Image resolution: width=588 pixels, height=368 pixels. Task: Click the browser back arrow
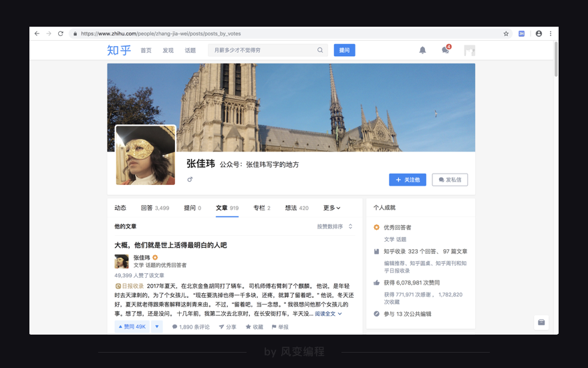(37, 33)
